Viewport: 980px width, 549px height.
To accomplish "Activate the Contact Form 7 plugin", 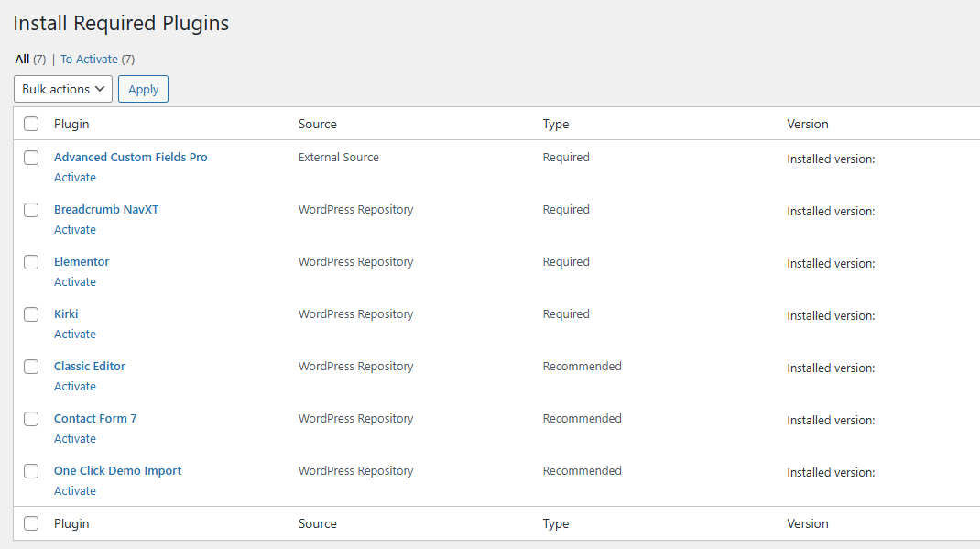I will [75, 439].
